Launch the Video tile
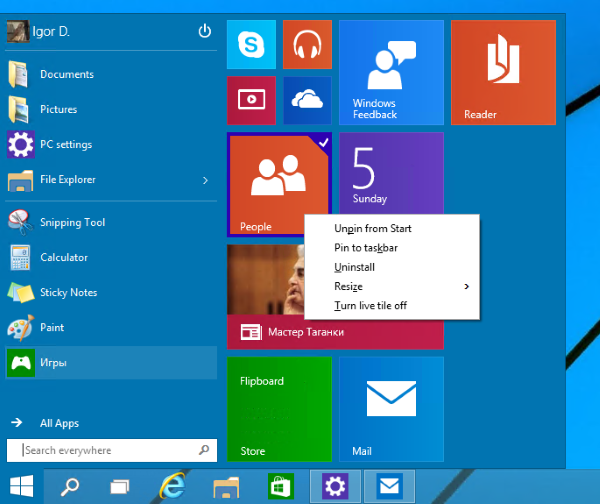Screen dimensions: 600x504 point(252,99)
